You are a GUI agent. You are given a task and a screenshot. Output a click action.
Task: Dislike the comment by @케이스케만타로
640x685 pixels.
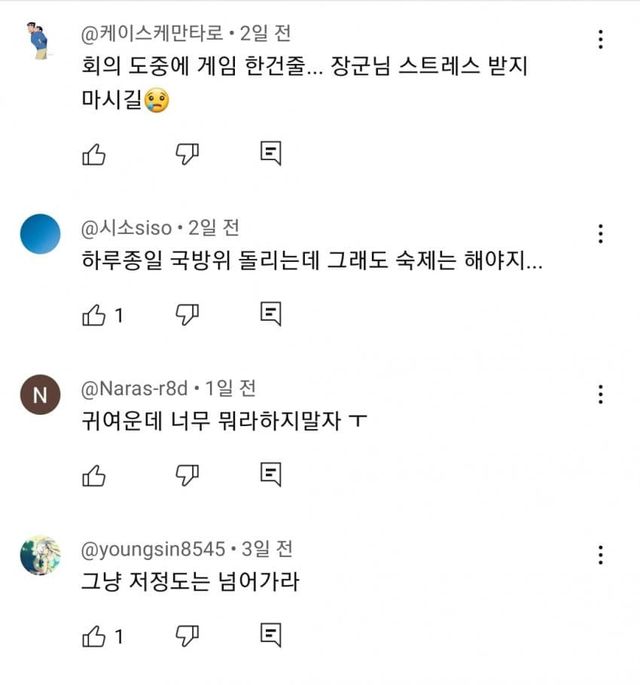point(187,153)
